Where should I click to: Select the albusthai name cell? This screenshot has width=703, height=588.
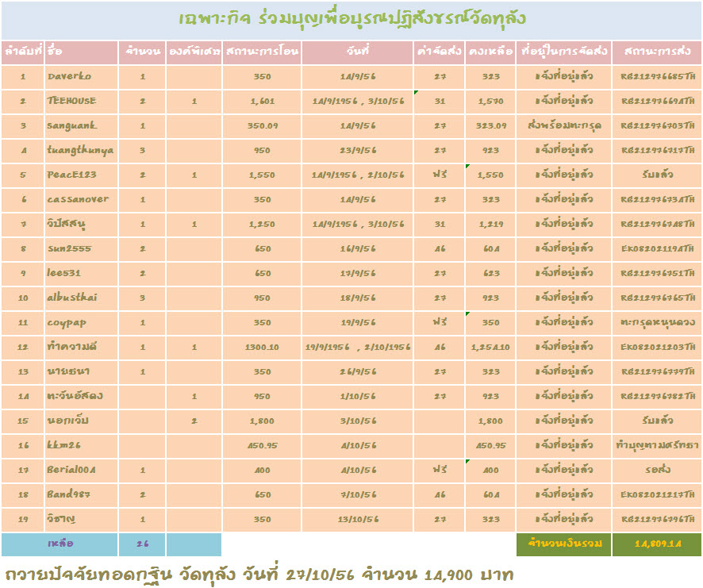coord(81,298)
